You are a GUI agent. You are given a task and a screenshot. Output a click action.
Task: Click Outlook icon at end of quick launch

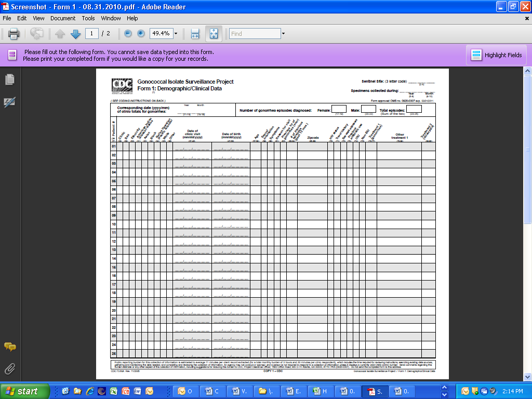[149, 391]
